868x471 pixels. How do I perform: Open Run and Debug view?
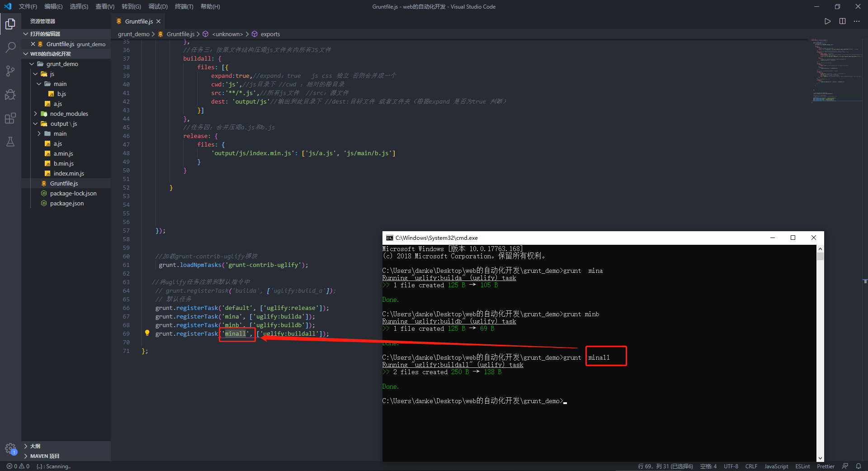[10, 95]
